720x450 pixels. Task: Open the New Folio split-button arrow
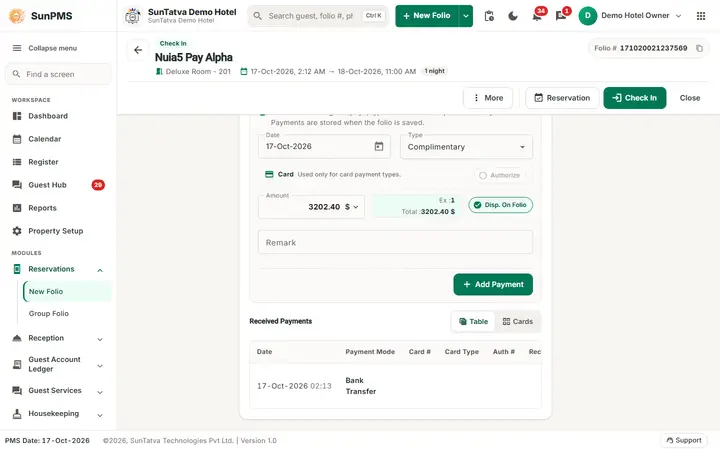tap(466, 16)
